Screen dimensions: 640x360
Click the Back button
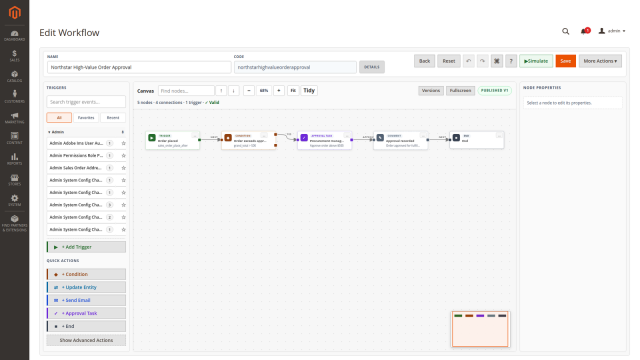[x=424, y=61]
